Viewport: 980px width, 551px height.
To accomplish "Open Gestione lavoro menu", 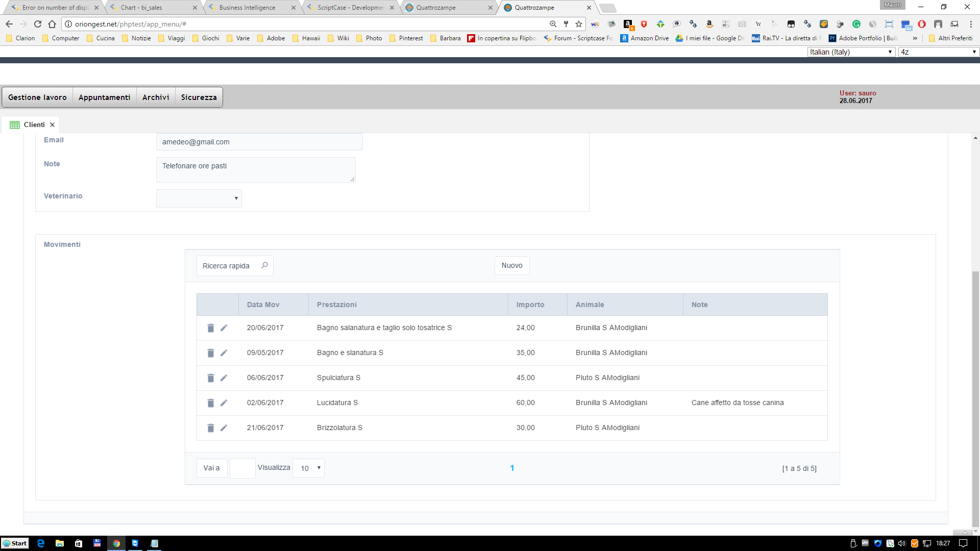I will click(37, 97).
